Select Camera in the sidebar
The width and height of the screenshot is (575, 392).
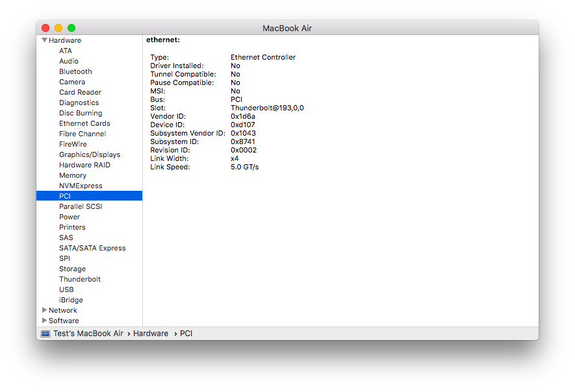point(72,82)
